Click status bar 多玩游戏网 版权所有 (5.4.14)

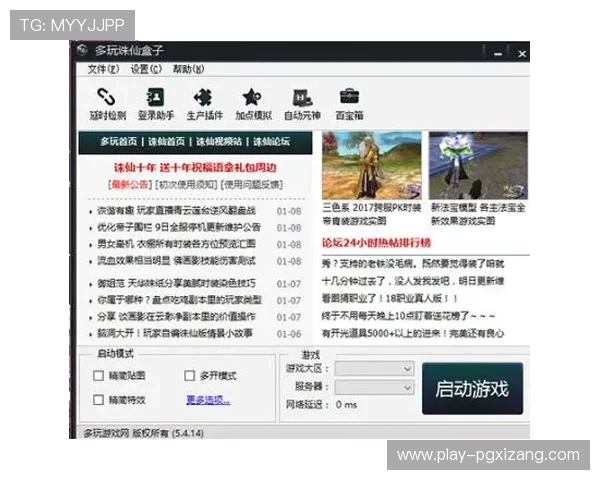pyautogui.click(x=143, y=434)
